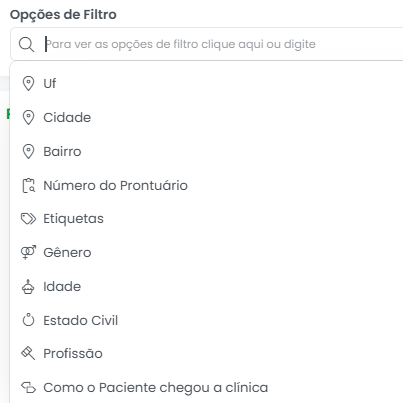Select Como o Paciente chegou a clínica
This screenshot has height=403, width=403.
click(x=207, y=388)
